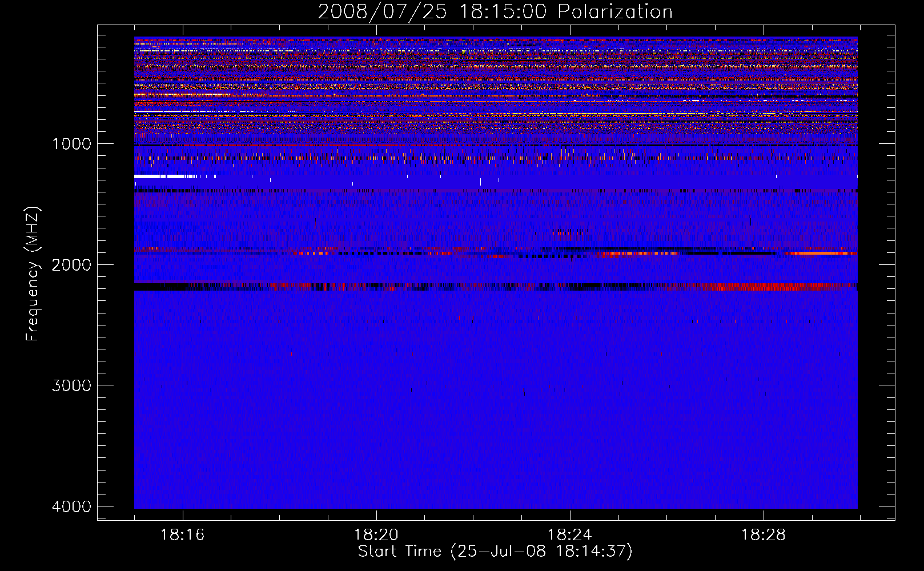Click the 2000 frequency tick label
The height and width of the screenshot is (571, 924).
click(71, 265)
